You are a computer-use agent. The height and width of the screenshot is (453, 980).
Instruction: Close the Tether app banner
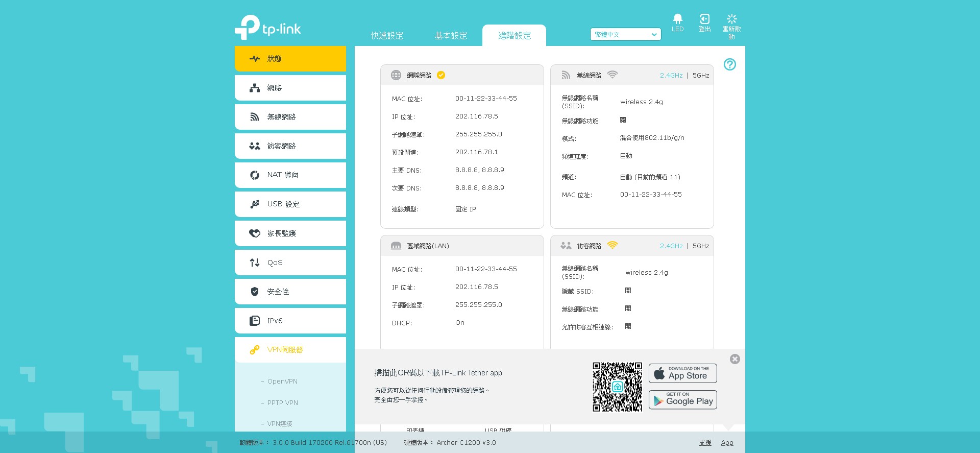(735, 359)
